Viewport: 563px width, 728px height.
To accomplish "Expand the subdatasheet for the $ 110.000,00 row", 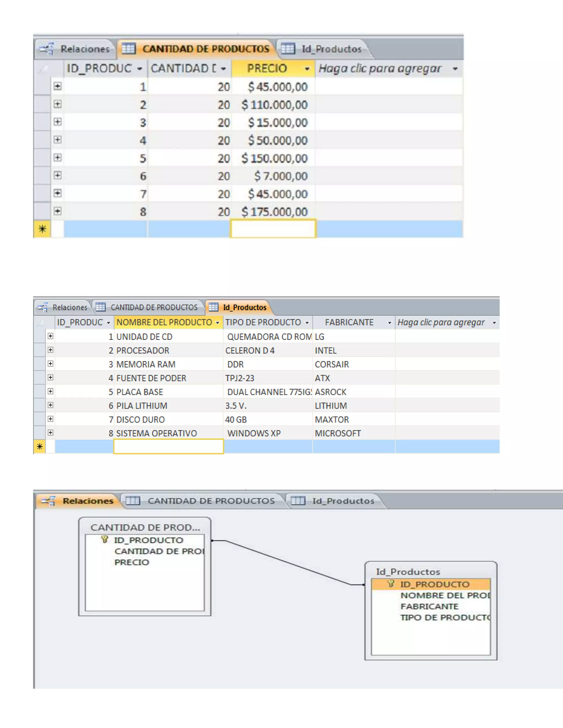I will [x=58, y=104].
